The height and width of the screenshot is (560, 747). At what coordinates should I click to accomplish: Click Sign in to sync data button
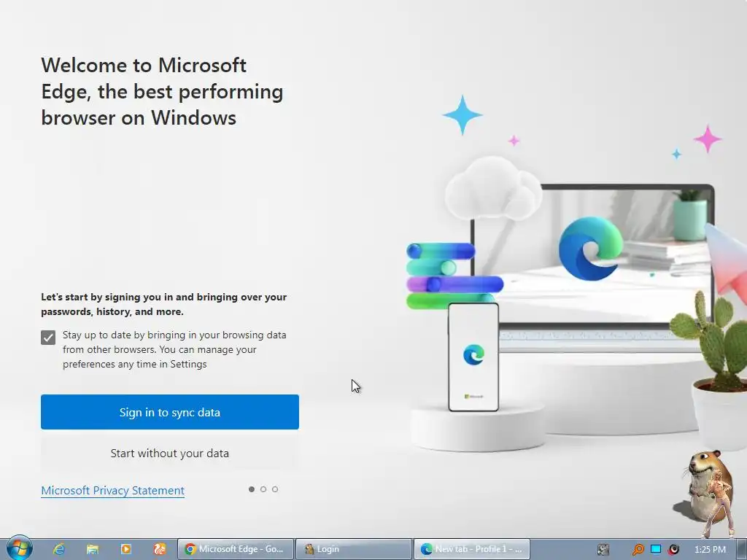point(169,412)
